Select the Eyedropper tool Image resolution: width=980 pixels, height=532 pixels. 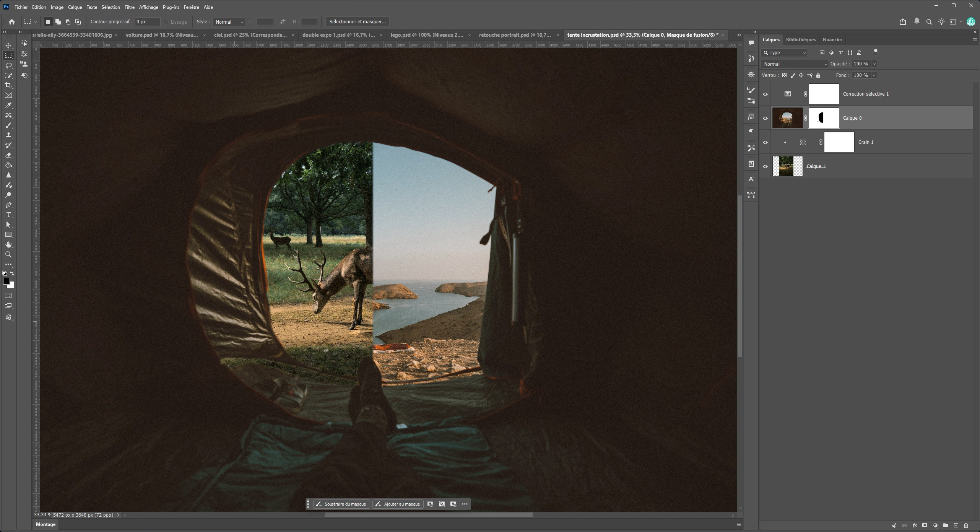(x=8, y=105)
